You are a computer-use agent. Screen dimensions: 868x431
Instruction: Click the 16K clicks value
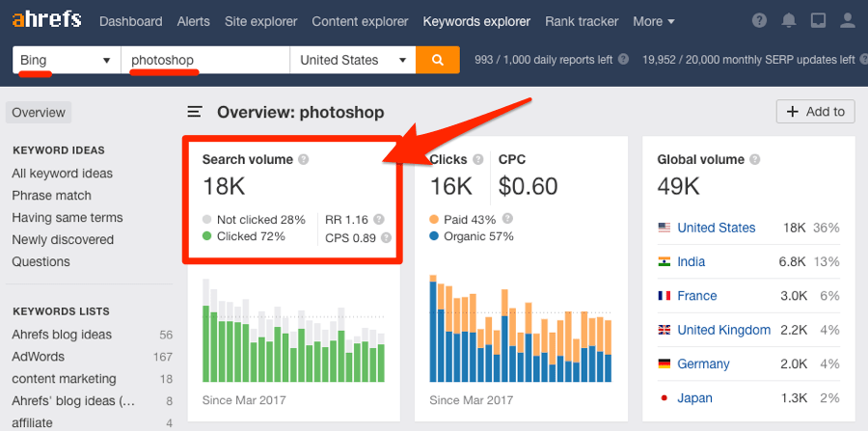coord(450,187)
